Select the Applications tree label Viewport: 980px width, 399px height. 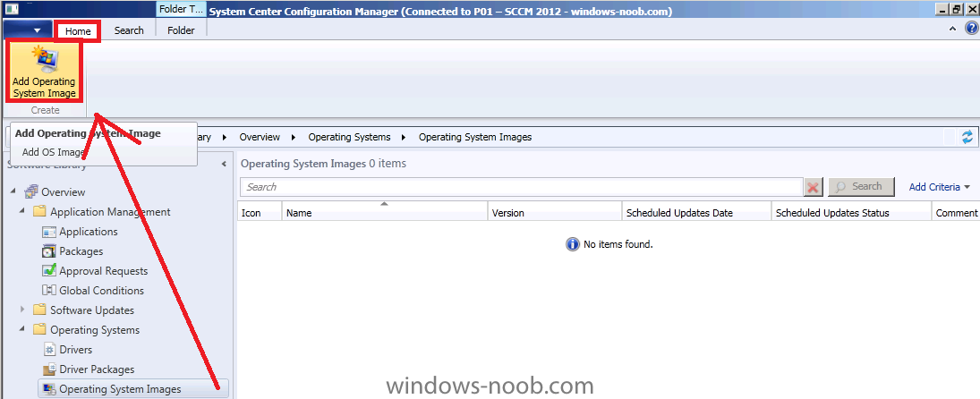[x=88, y=232]
